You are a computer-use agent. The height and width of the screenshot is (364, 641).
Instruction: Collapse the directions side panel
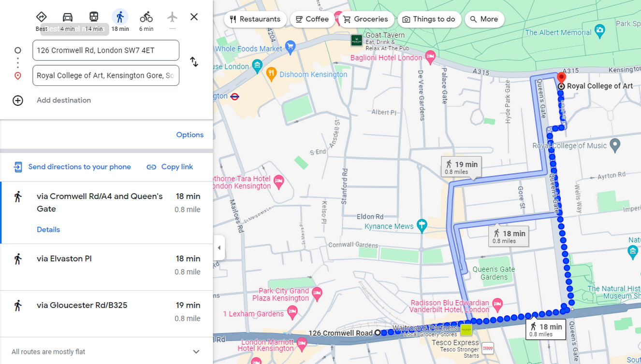219,247
